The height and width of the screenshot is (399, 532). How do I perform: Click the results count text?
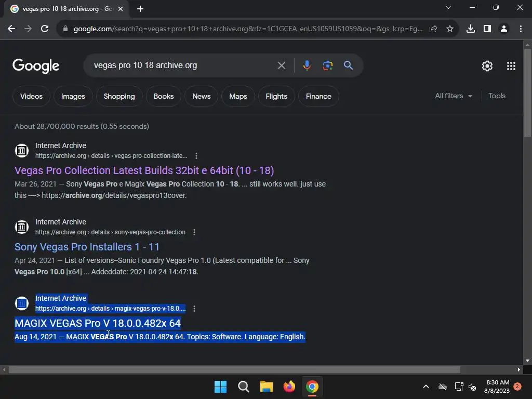(82, 126)
